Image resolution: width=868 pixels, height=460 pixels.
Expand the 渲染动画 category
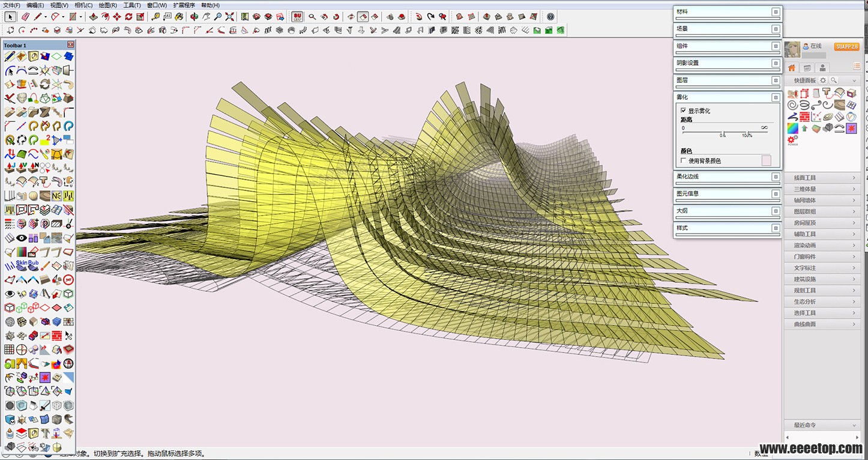coord(823,246)
